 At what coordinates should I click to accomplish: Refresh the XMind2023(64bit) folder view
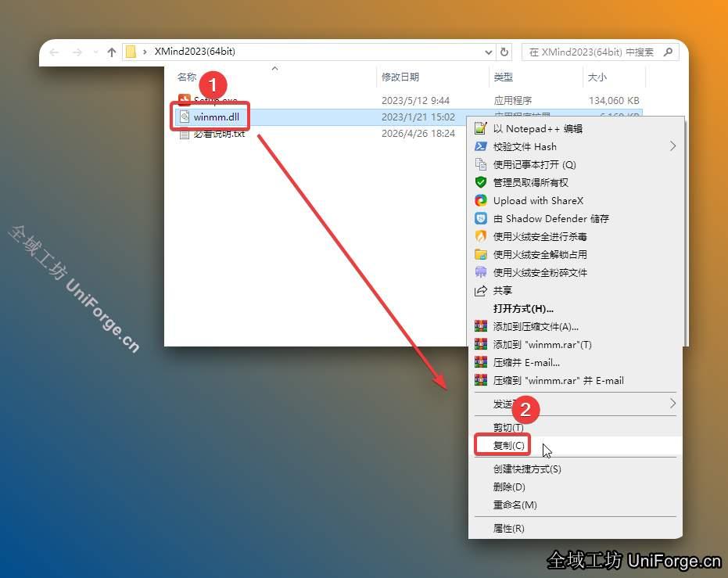point(504,52)
